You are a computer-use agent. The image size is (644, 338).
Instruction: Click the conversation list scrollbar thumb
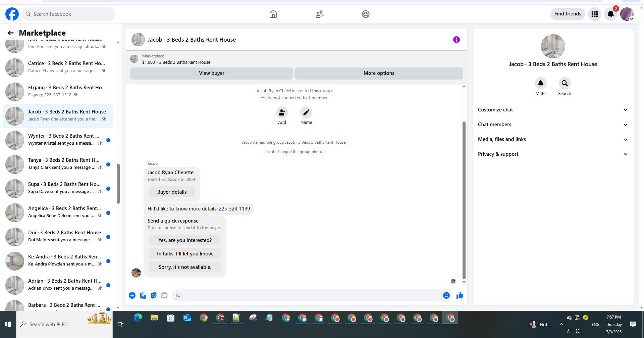point(118,184)
